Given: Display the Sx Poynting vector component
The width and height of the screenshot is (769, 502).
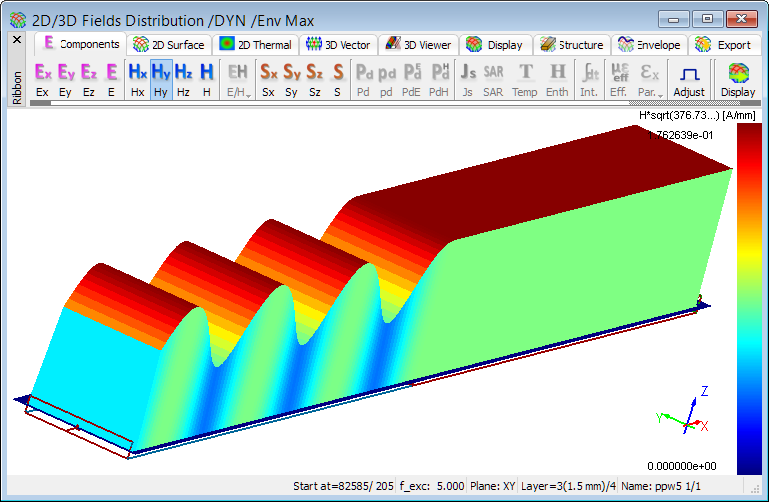Looking at the screenshot, I should coord(268,79).
